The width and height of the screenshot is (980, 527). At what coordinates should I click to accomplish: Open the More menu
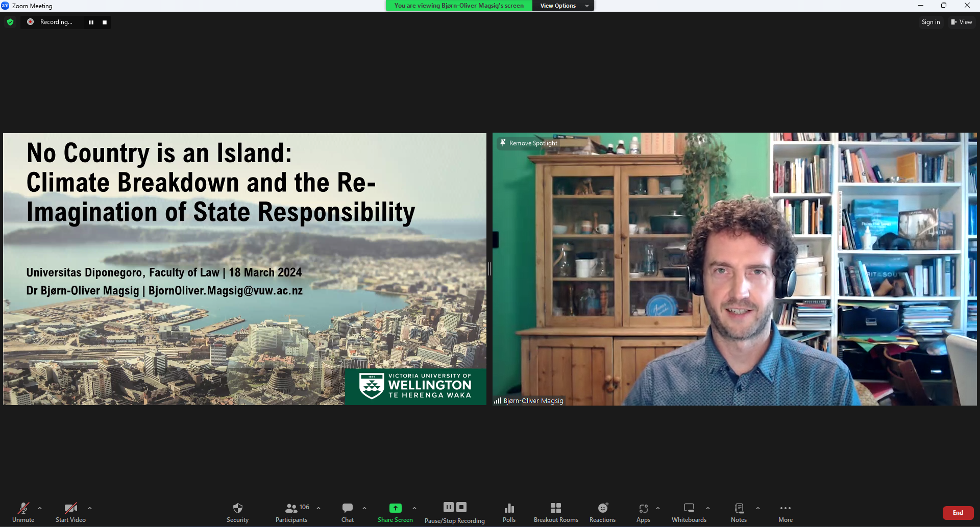(x=785, y=512)
